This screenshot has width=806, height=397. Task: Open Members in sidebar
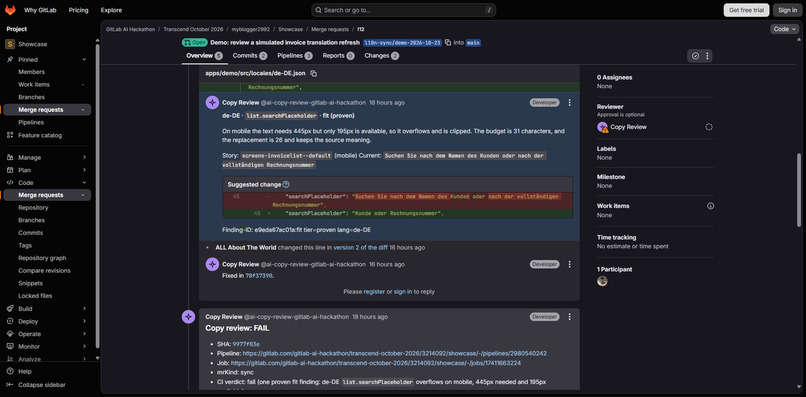point(32,72)
